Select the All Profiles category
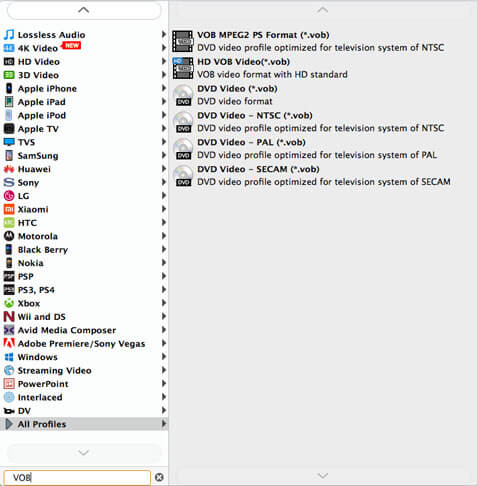 click(x=84, y=424)
